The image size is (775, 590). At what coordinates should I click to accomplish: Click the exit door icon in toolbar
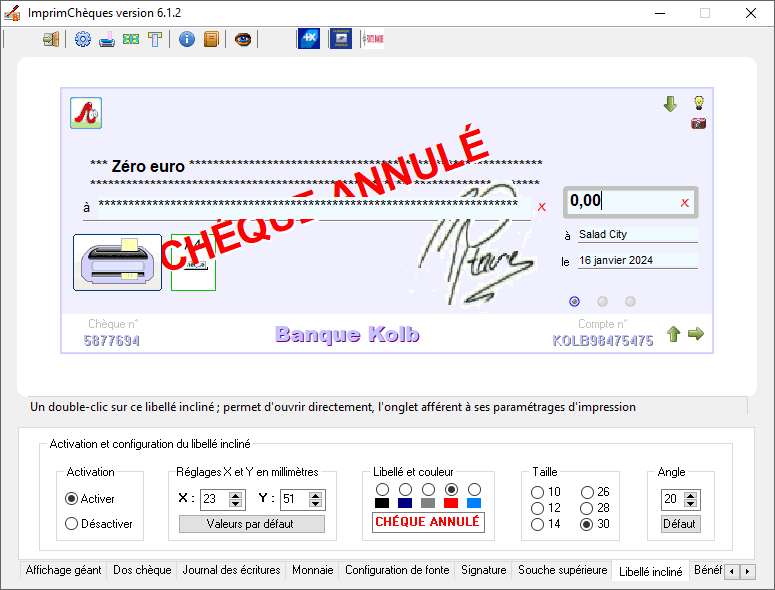[x=51, y=39]
